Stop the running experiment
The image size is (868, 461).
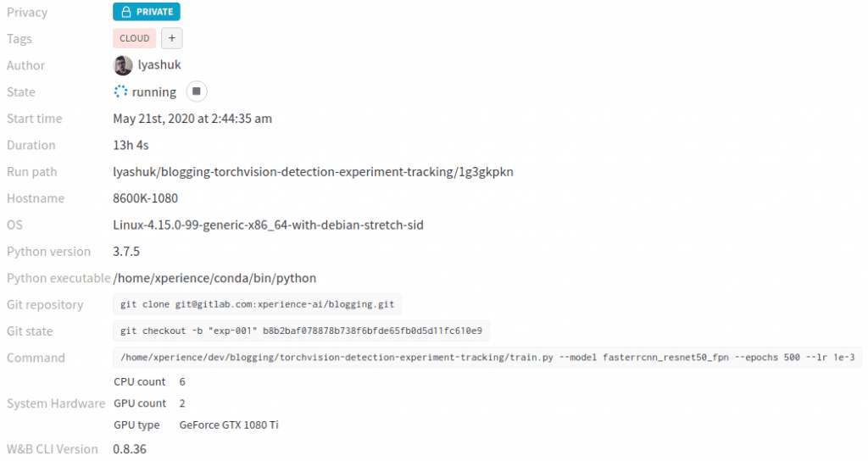(197, 92)
